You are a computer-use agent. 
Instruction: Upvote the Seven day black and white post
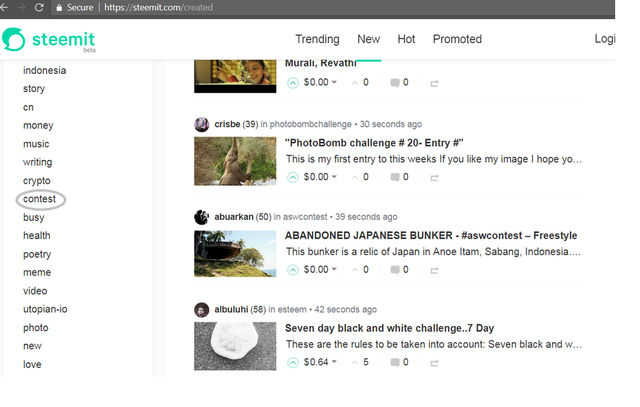point(293,363)
